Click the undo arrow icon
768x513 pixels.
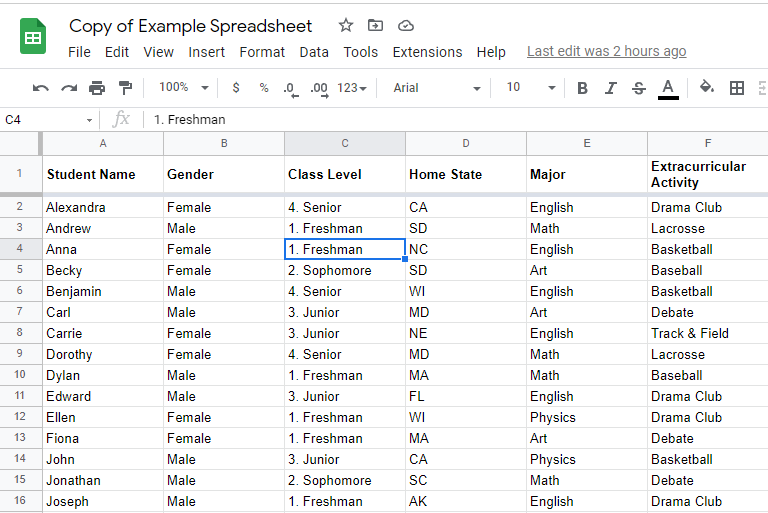click(40, 88)
